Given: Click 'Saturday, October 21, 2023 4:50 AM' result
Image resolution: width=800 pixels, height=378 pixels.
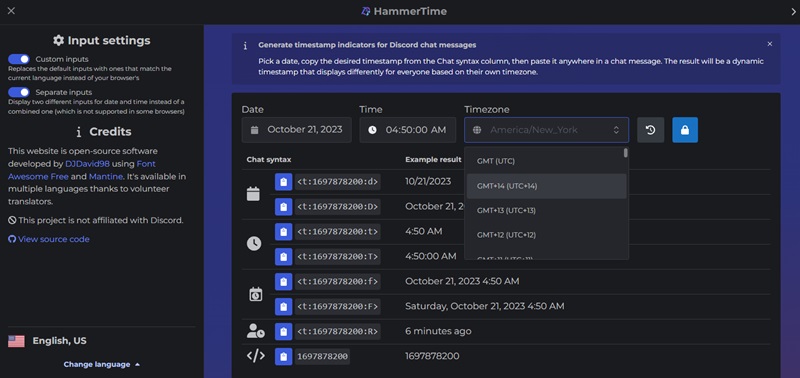Looking at the screenshot, I should coord(485,306).
